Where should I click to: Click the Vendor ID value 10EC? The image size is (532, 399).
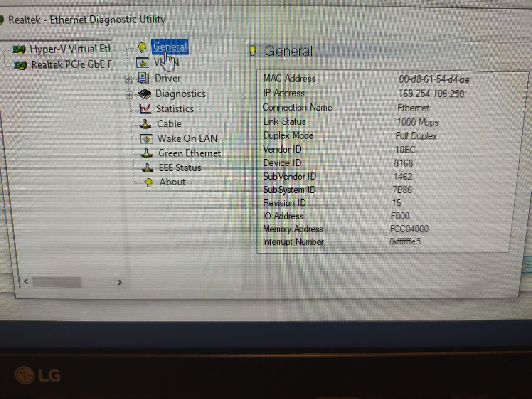coord(405,150)
